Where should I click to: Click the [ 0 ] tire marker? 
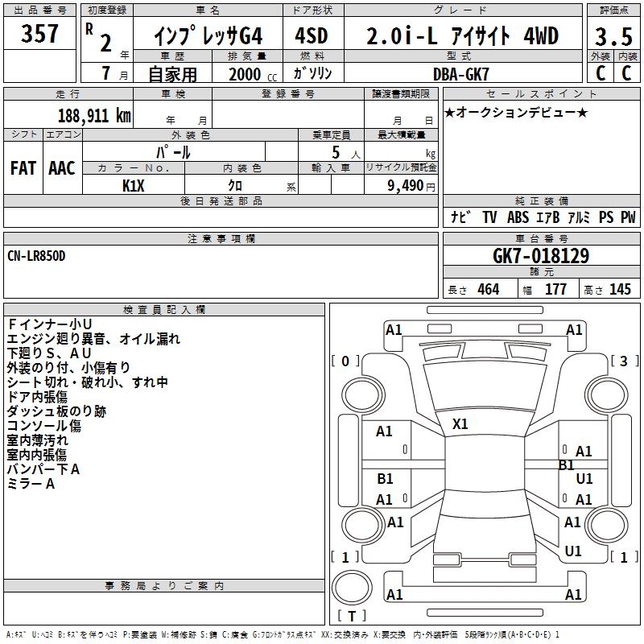point(345,361)
